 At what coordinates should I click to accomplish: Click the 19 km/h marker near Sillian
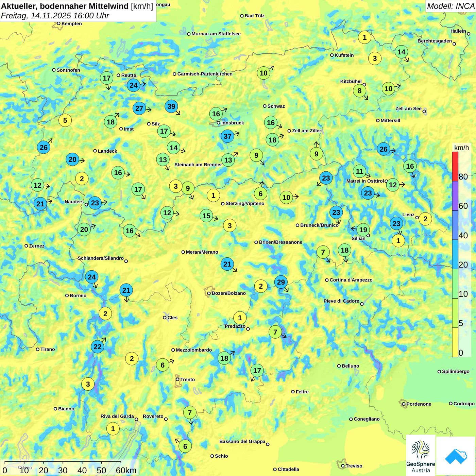(363, 230)
